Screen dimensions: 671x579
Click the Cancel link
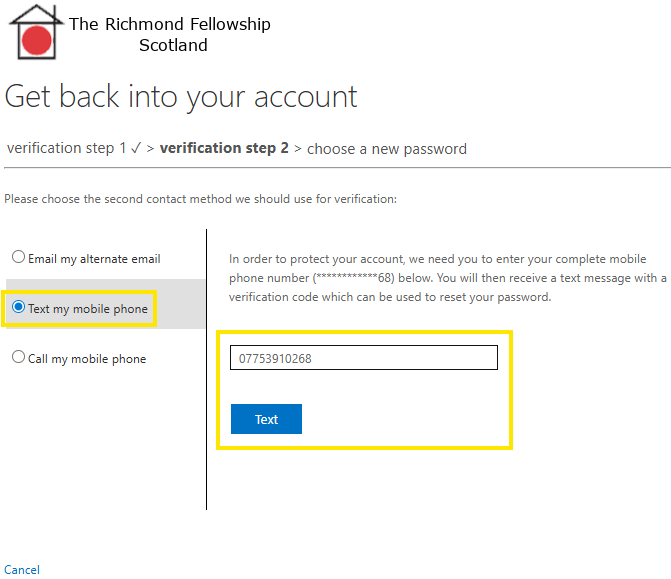(22, 570)
